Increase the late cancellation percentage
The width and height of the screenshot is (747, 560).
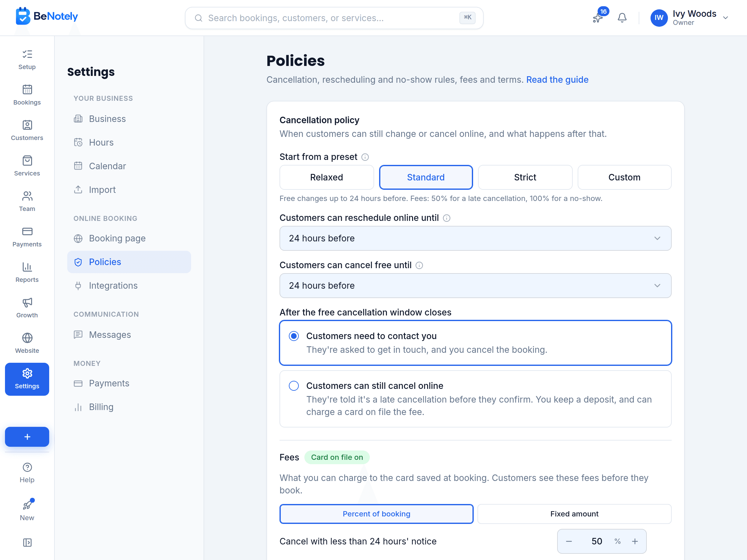[x=635, y=541]
